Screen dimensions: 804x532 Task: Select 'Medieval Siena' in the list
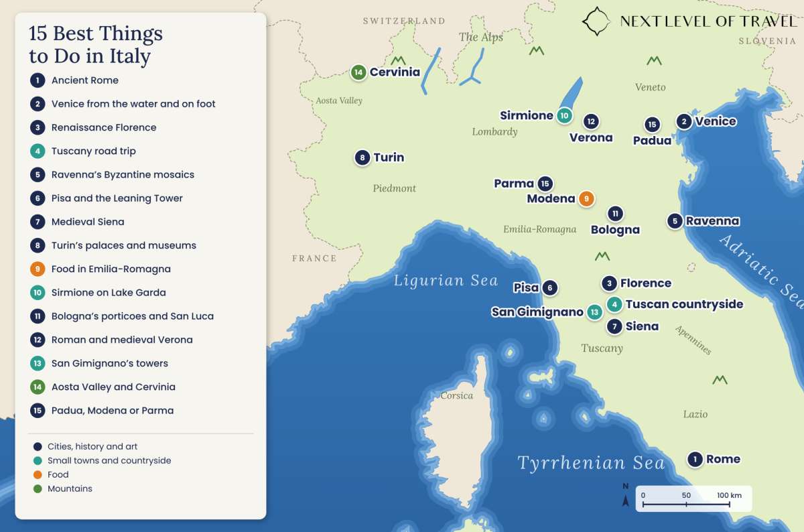pyautogui.click(x=88, y=222)
